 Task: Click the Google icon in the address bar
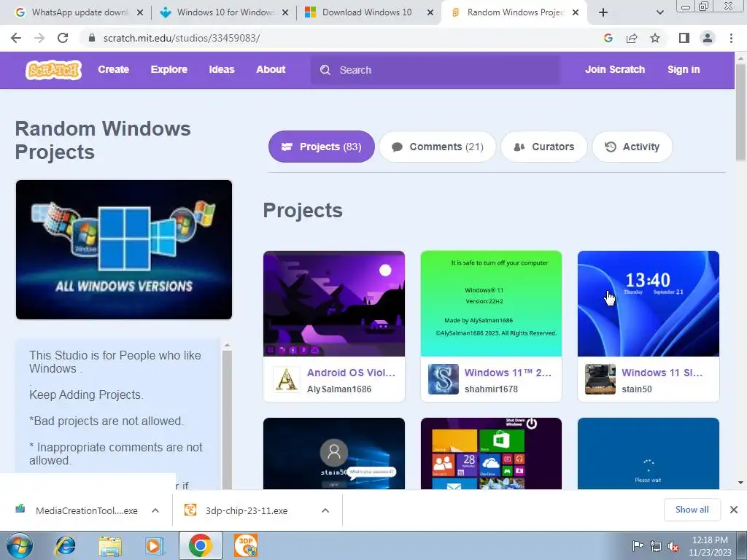coord(608,38)
